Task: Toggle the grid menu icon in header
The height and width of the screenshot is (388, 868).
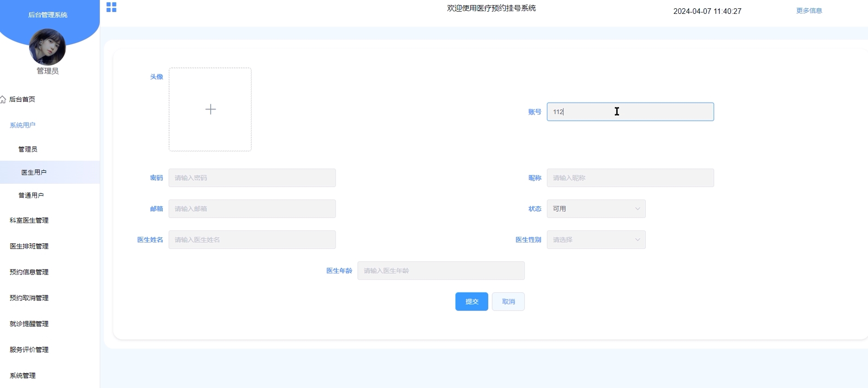Action: point(111,7)
